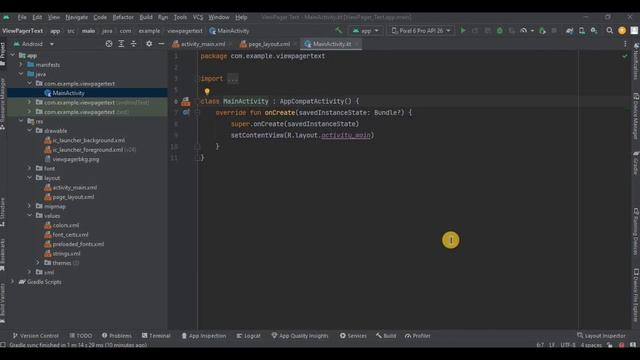This screenshot has height=360, width=640.
Task: Open the app run configuration dropdown
Action: pyautogui.click(x=366, y=31)
